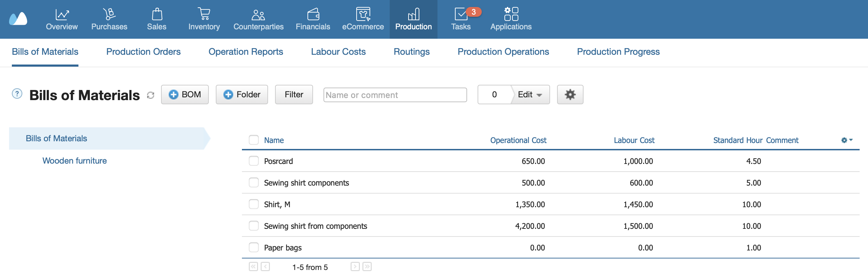Select the Shirt, M row checkbox
This screenshot has width=868, height=278.
(254, 204)
